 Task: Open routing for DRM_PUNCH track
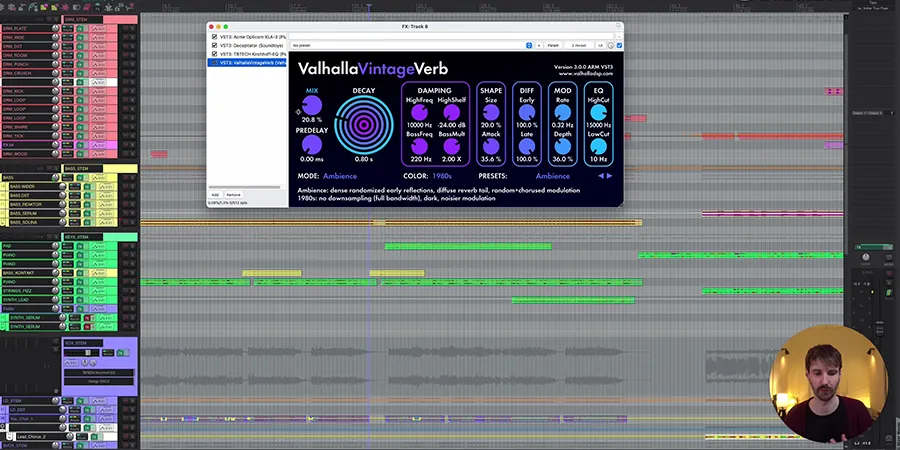(68, 64)
